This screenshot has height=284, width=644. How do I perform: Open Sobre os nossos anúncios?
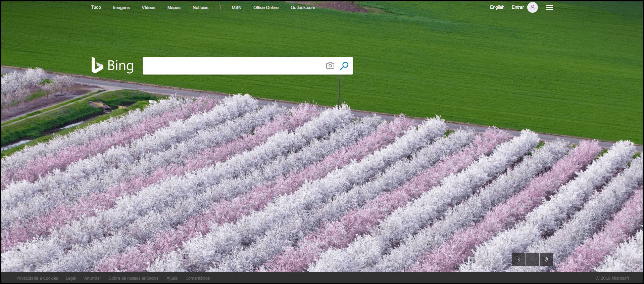[x=134, y=278]
